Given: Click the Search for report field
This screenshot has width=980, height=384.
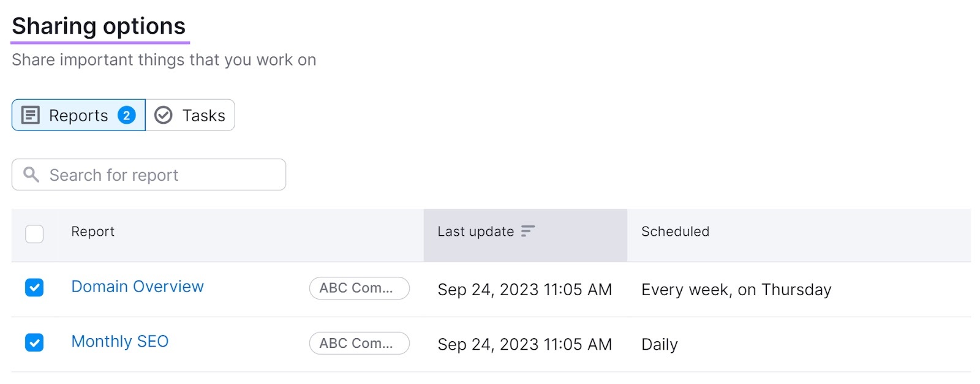Looking at the screenshot, I should pos(149,175).
